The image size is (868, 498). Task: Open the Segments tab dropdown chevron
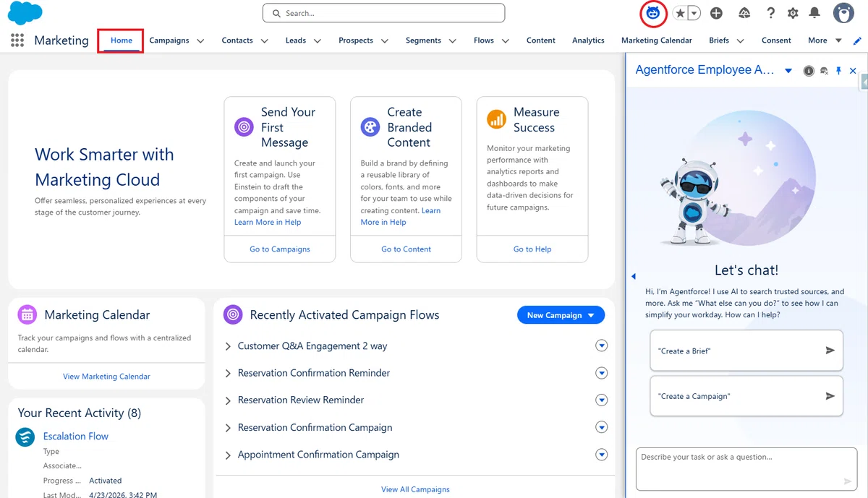tap(452, 41)
